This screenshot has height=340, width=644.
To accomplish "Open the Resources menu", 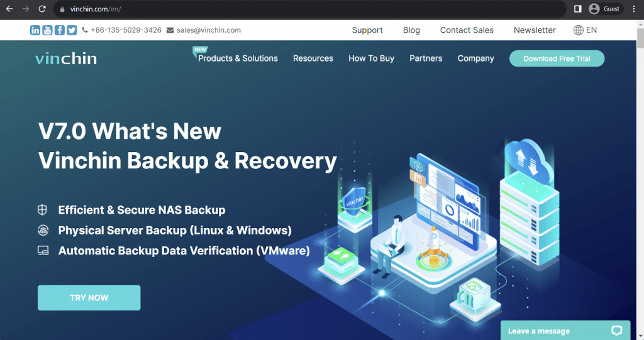I will tap(313, 58).
